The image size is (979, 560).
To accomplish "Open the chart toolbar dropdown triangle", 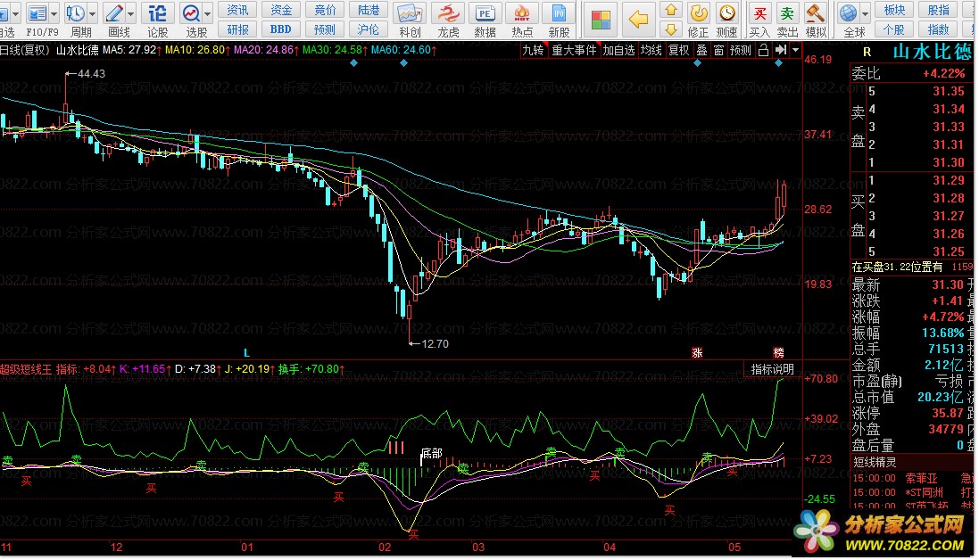I will 795,50.
